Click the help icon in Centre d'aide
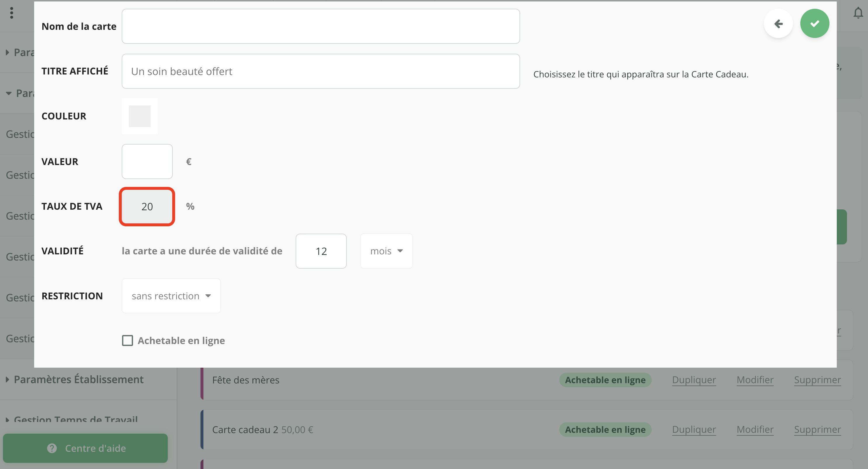Screen dimensions: 868x469 52,448
